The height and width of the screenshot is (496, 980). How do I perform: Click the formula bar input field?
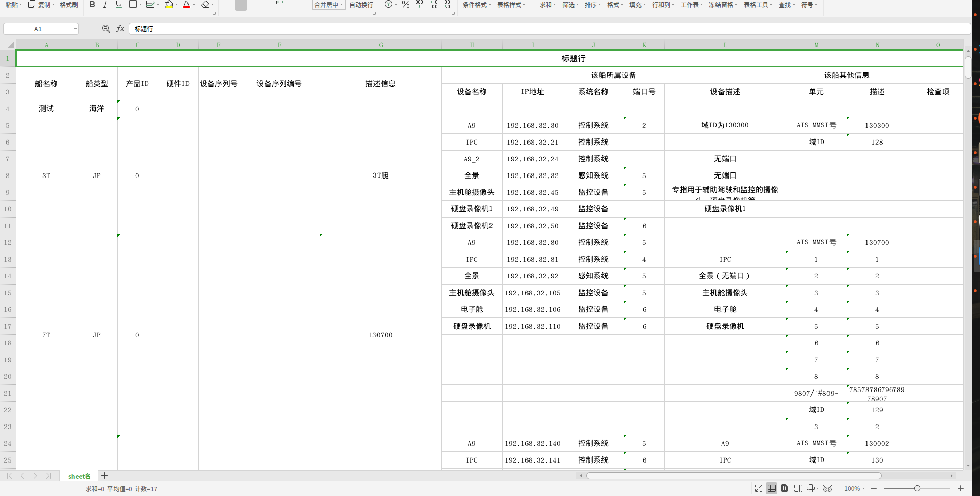(550, 29)
